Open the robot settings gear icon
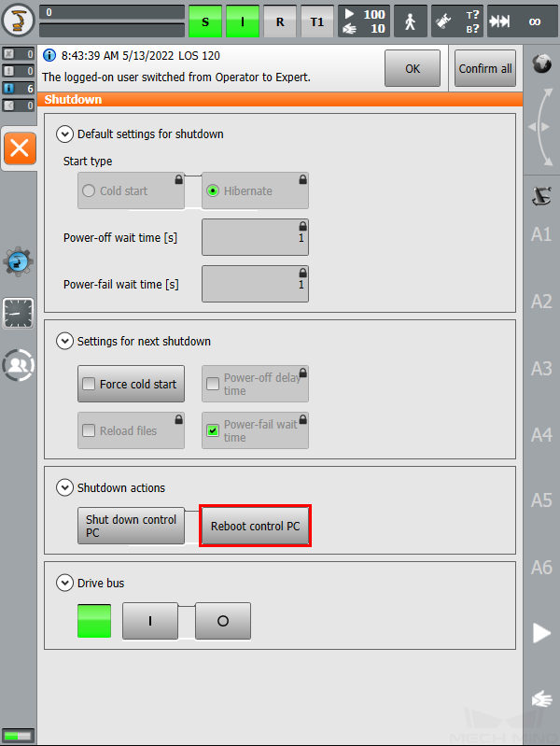This screenshot has width=560, height=746. pyautogui.click(x=18, y=261)
